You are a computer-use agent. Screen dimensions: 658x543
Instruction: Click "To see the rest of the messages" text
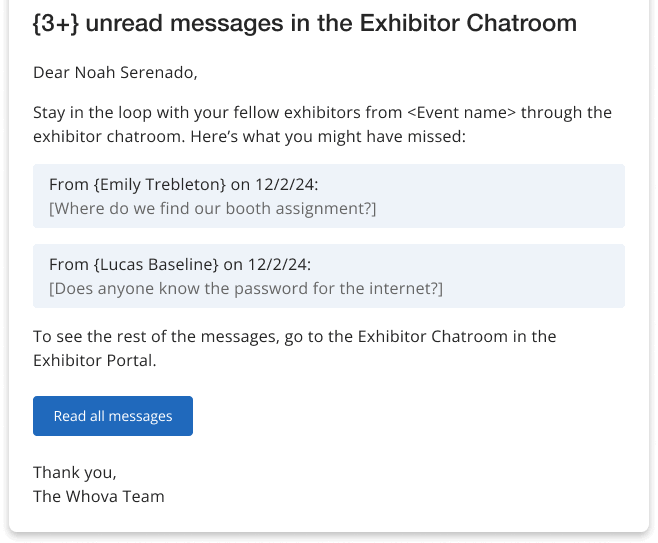pyautogui.click(x=150, y=336)
